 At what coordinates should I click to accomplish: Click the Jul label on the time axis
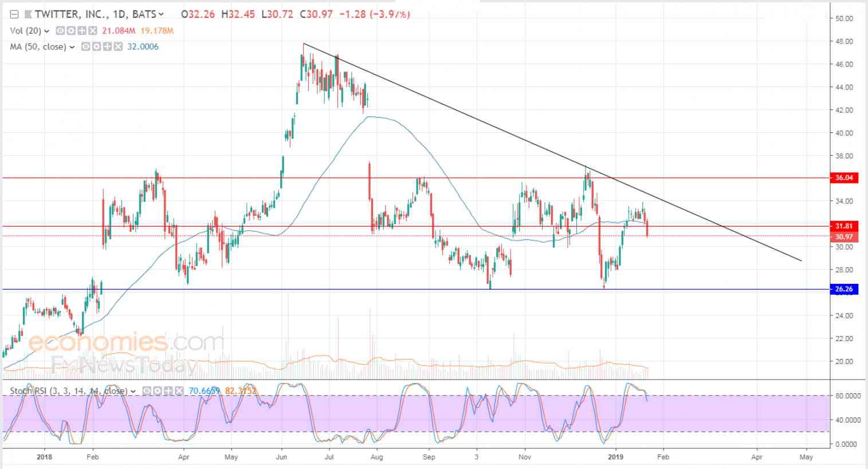pyautogui.click(x=329, y=457)
